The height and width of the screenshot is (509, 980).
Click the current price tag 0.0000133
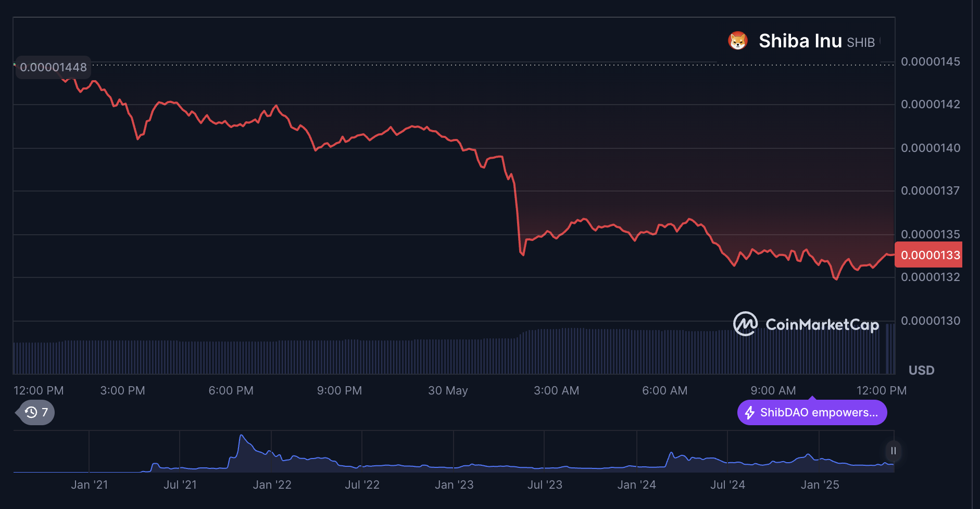929,255
